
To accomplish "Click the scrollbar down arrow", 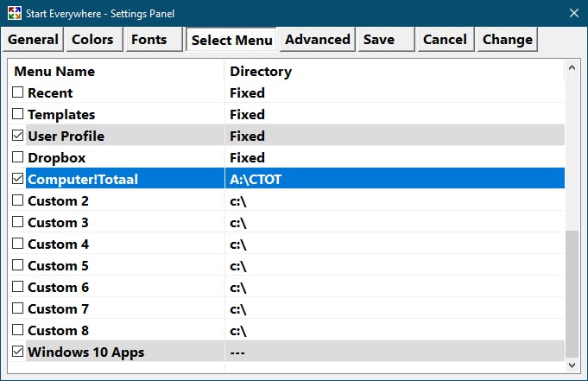I will pyautogui.click(x=572, y=366).
